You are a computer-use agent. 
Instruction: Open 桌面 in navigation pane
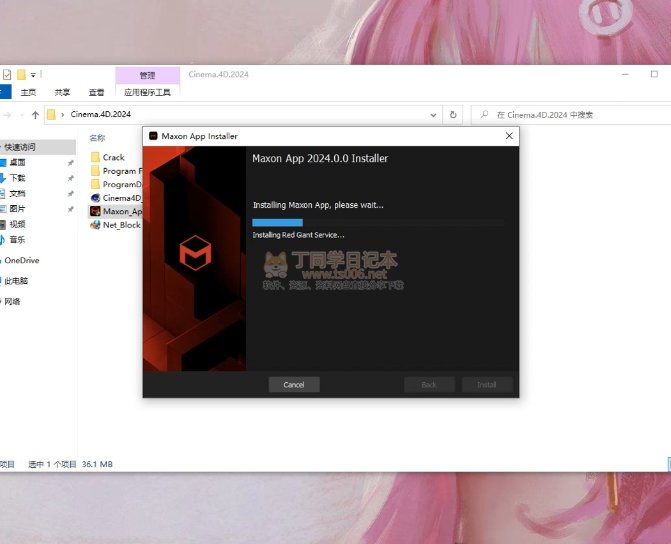click(18, 162)
